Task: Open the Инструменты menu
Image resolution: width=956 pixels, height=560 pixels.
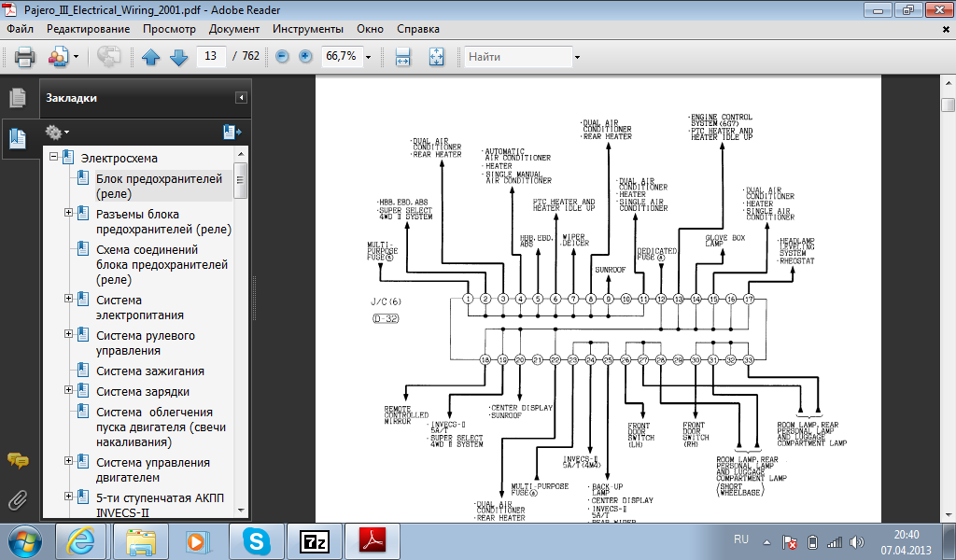Action: coord(307,29)
